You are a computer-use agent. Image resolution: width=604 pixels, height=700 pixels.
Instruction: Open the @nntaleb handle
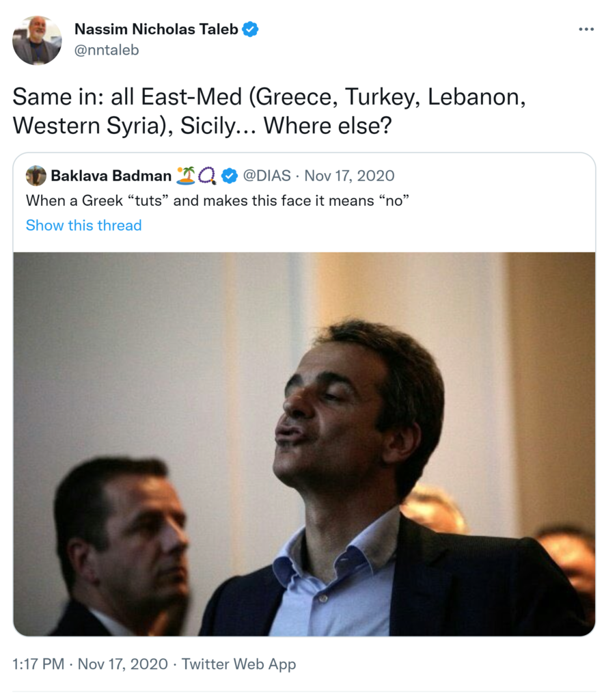tap(106, 50)
